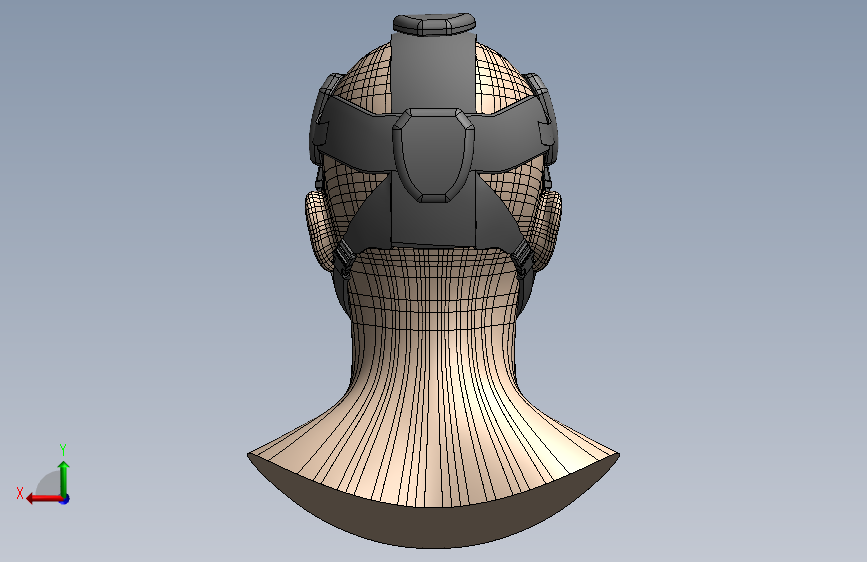Screen dimensions: 867x562
Task: Click the red X axis arrow of the triad
Action: click(x=43, y=498)
